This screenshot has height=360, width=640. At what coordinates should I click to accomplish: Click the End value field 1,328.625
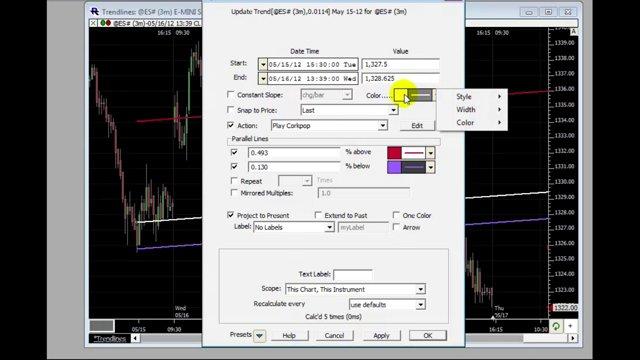click(400, 78)
